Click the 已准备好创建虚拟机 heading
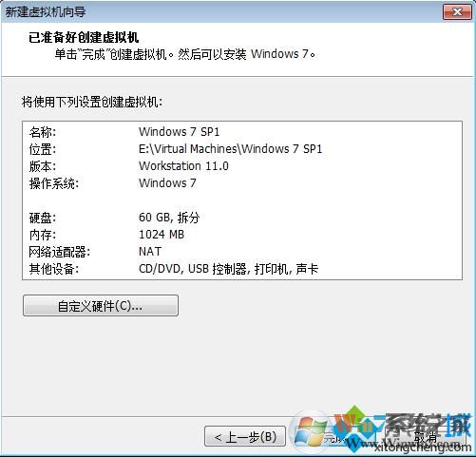The image size is (476, 457). [84, 37]
